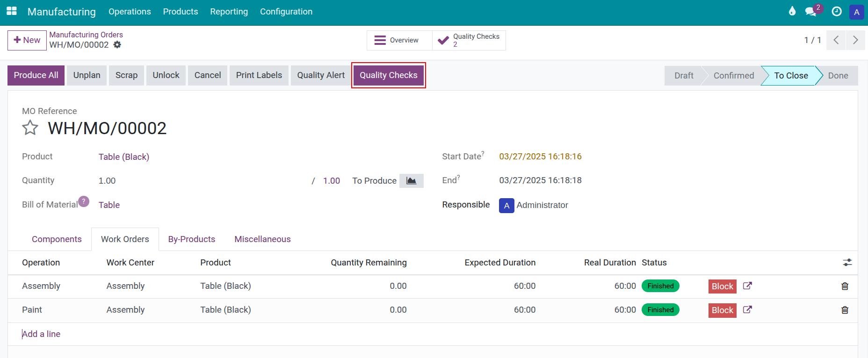Viewport: 868px width, 358px height.
Task: Click the Produce All button
Action: 36,75
